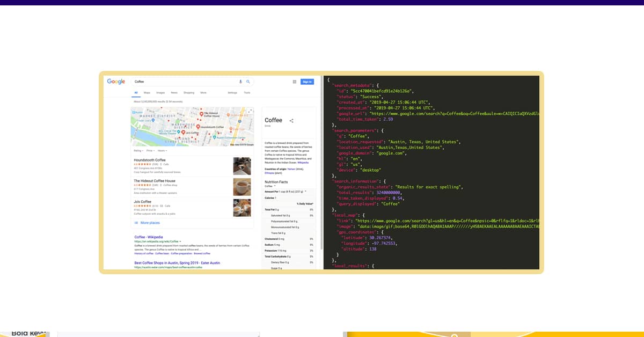Click the Ethiopia country of origin link
The image size is (644, 337).
pos(269,173)
